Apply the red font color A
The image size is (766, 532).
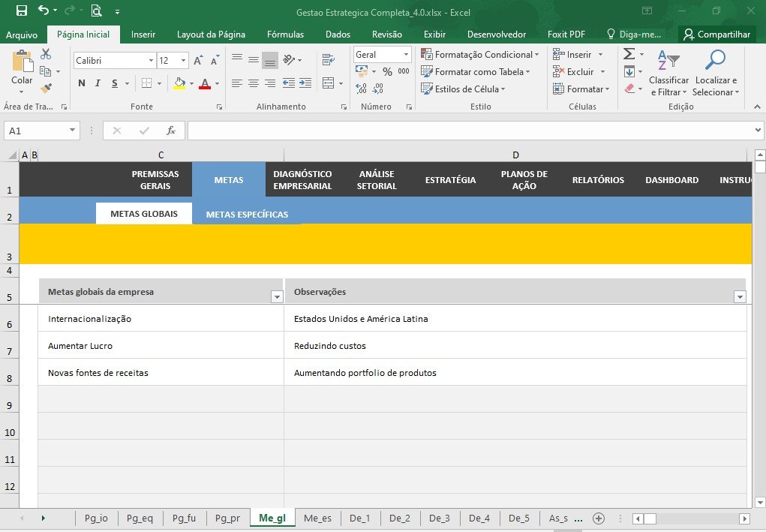click(x=205, y=83)
